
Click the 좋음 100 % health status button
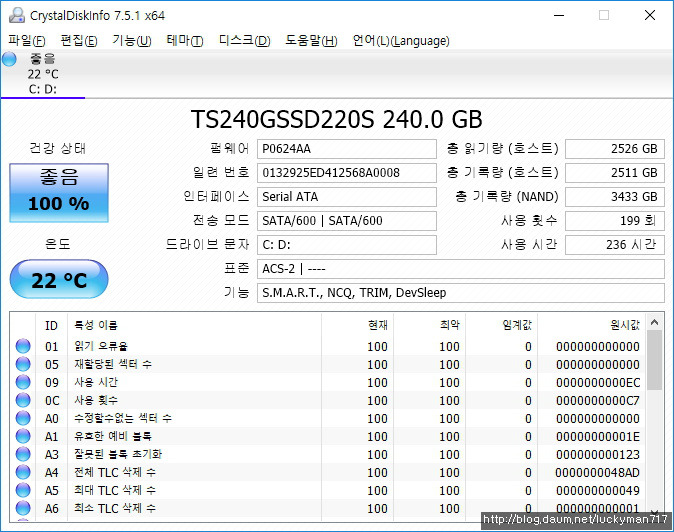(x=59, y=193)
